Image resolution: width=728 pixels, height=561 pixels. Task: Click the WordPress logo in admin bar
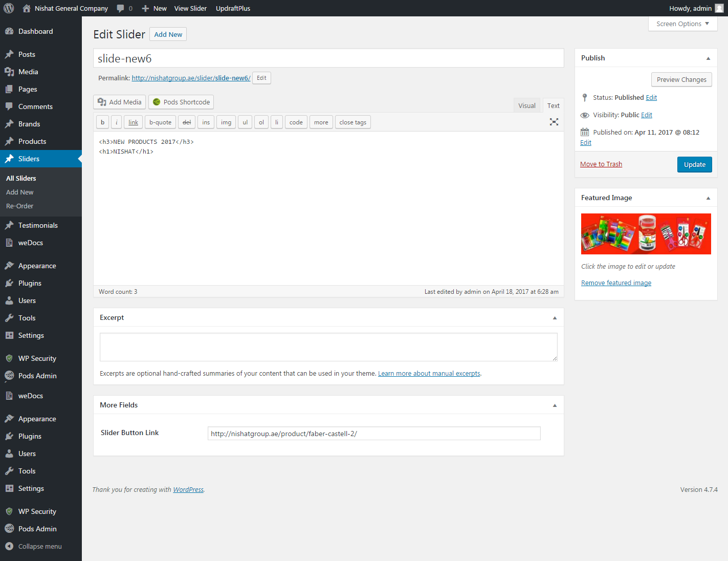9,8
